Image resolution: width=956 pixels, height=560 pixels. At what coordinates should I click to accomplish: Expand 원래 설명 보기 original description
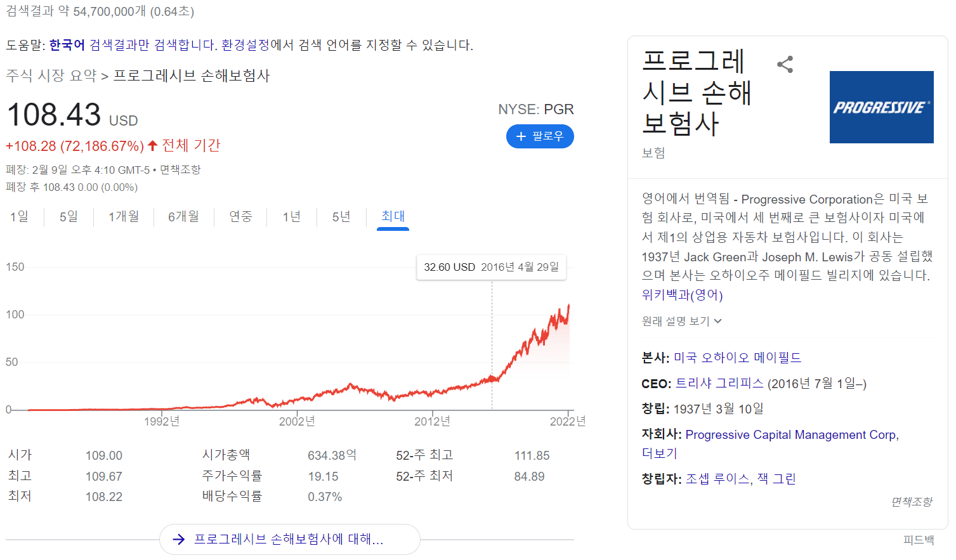pos(681,322)
